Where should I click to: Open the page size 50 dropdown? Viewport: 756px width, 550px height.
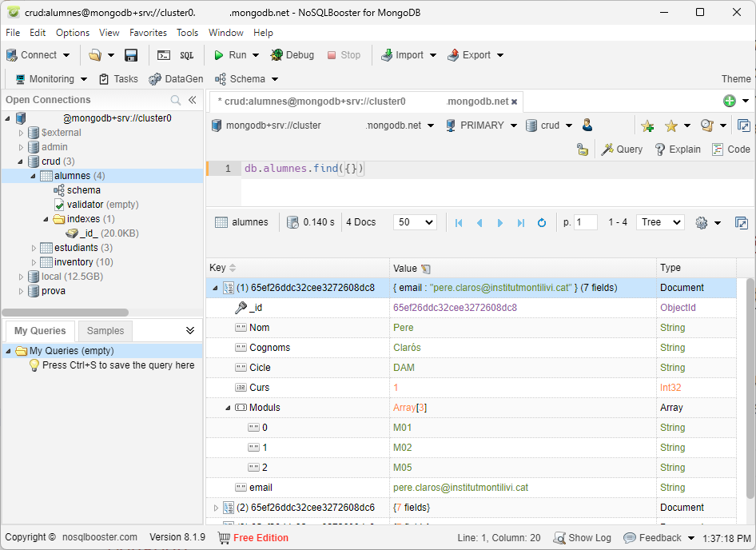pos(416,222)
